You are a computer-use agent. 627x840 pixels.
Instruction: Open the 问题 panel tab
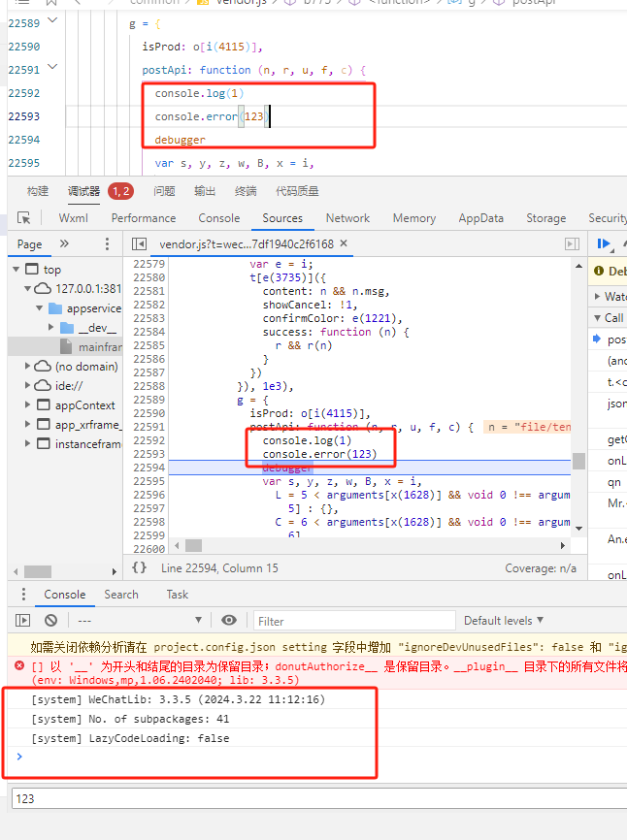point(164,191)
